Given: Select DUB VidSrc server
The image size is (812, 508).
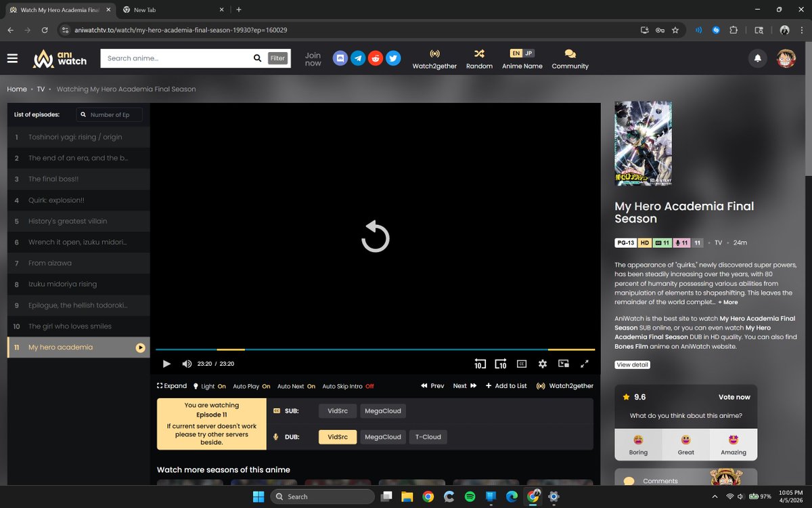Looking at the screenshot, I should (337, 437).
